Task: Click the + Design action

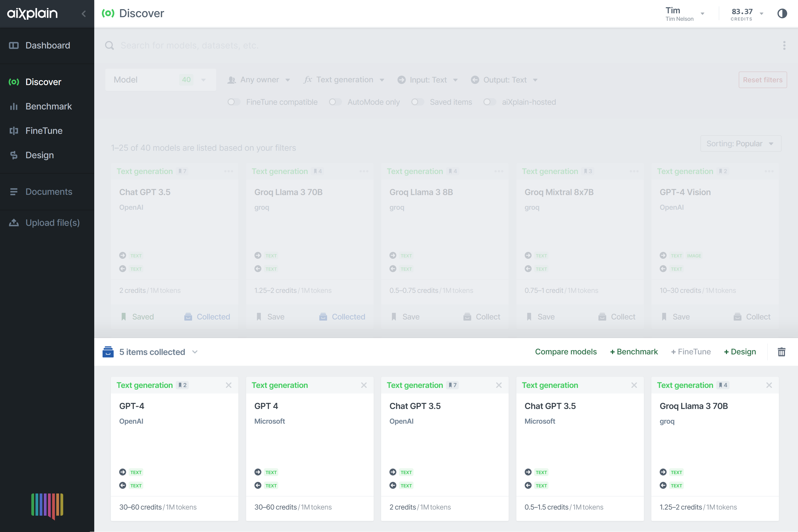Action: [740, 352]
